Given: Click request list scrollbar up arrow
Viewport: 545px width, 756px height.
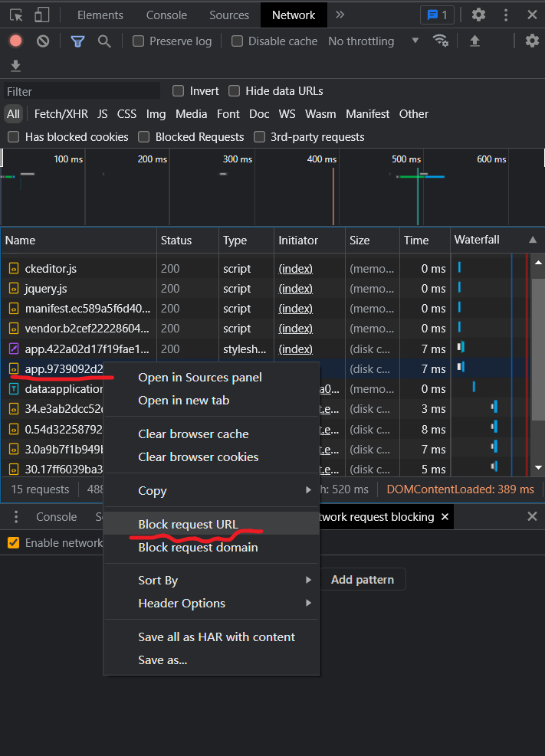Looking at the screenshot, I should click(x=538, y=262).
